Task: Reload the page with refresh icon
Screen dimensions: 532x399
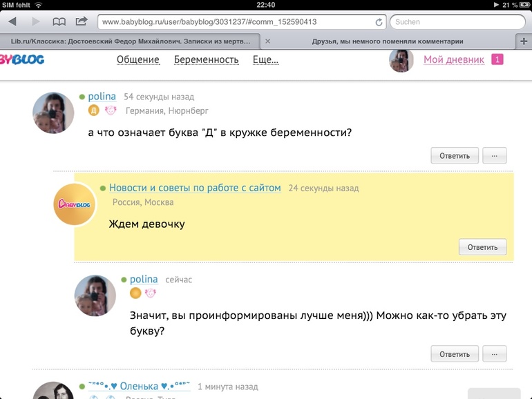Action: point(379,22)
